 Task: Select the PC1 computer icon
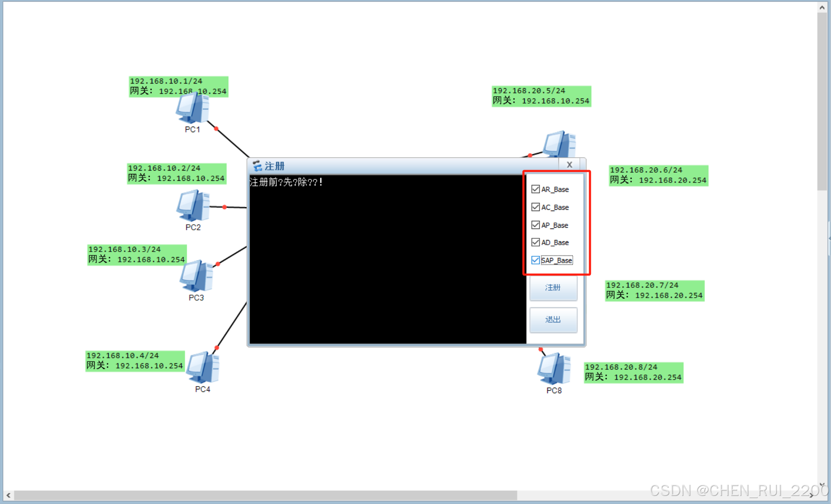[x=192, y=109]
